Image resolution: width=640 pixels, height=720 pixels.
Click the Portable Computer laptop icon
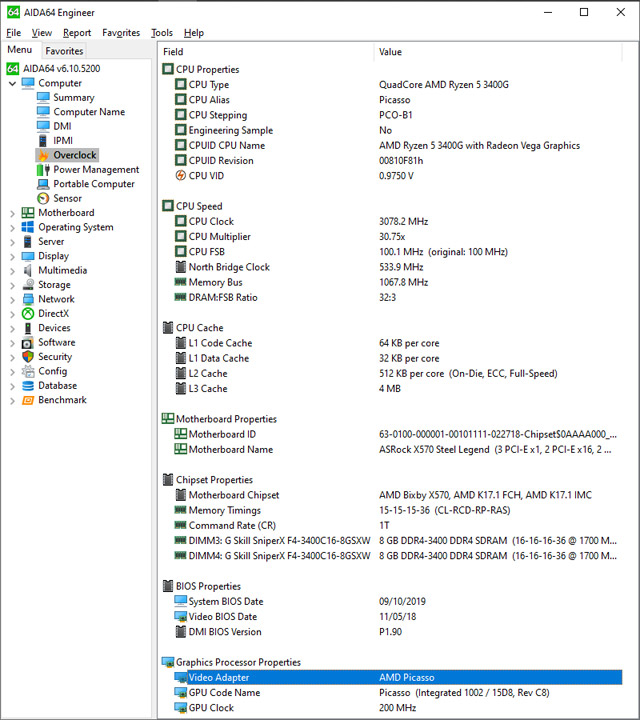(x=43, y=184)
